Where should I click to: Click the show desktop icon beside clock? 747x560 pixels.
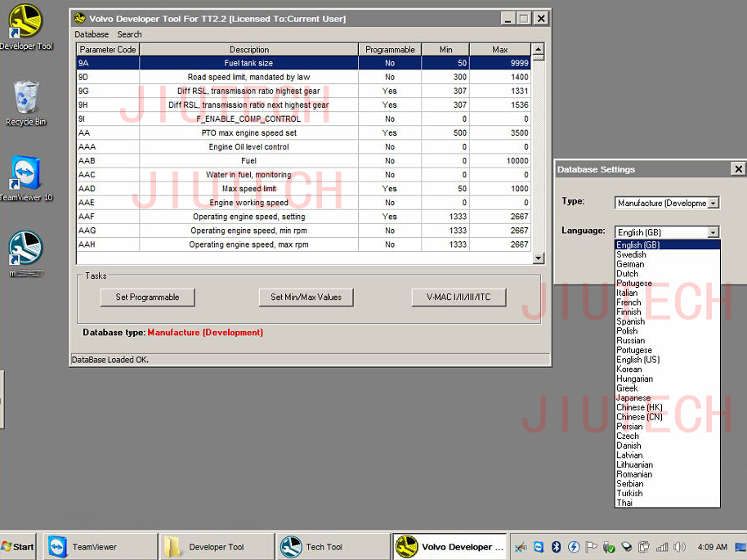(x=740, y=547)
